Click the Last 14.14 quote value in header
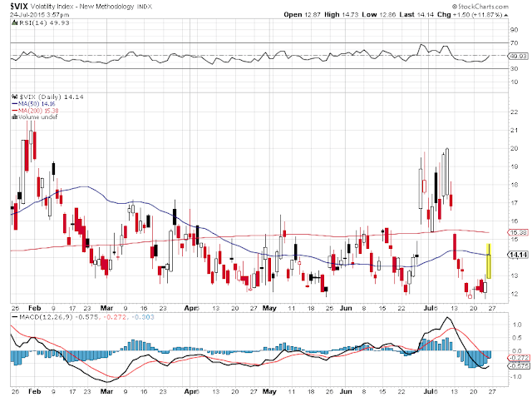The image size is (532, 397). coord(416,15)
